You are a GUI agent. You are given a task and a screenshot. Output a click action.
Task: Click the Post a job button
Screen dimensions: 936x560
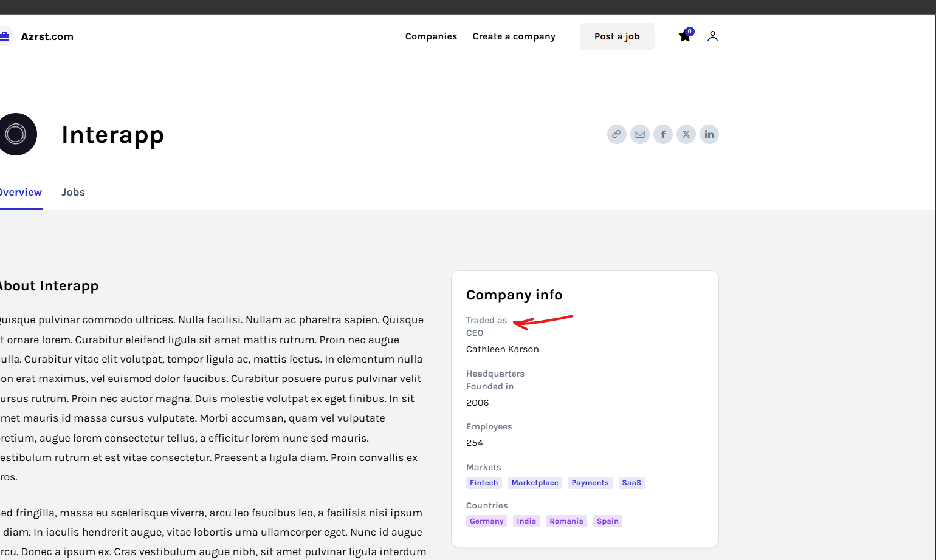pyautogui.click(x=617, y=36)
